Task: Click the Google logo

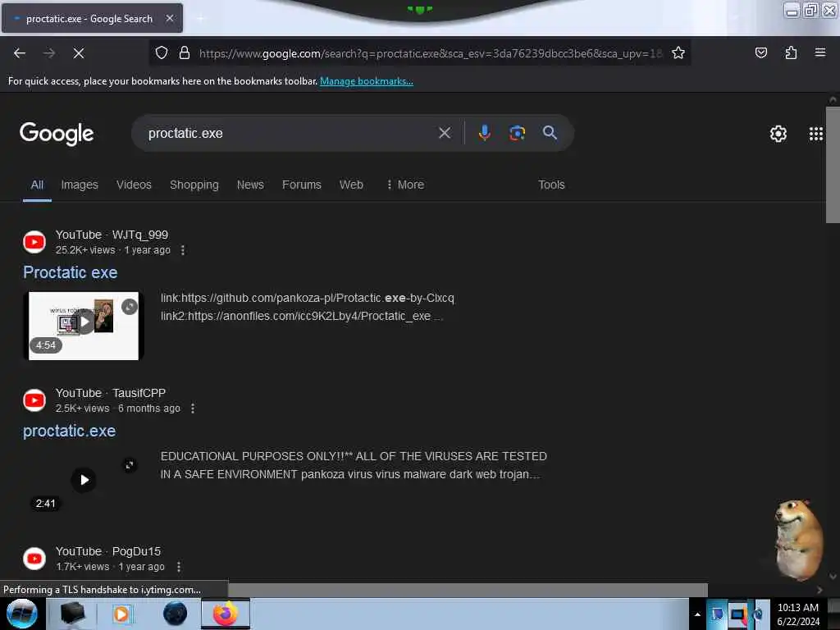Action: [x=57, y=134]
